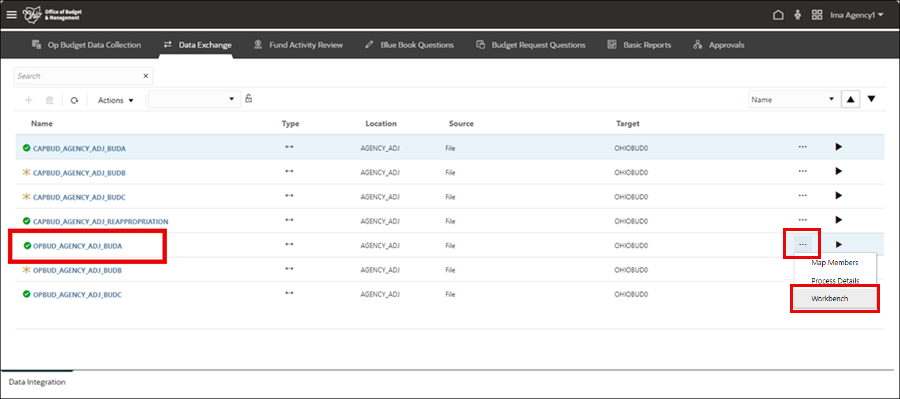Viewport: 900px width, 399px height.
Task: Expand the Actions dropdown
Action: click(x=115, y=100)
